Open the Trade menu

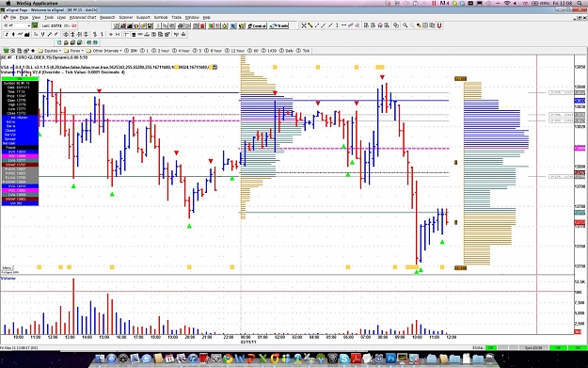[x=176, y=17]
